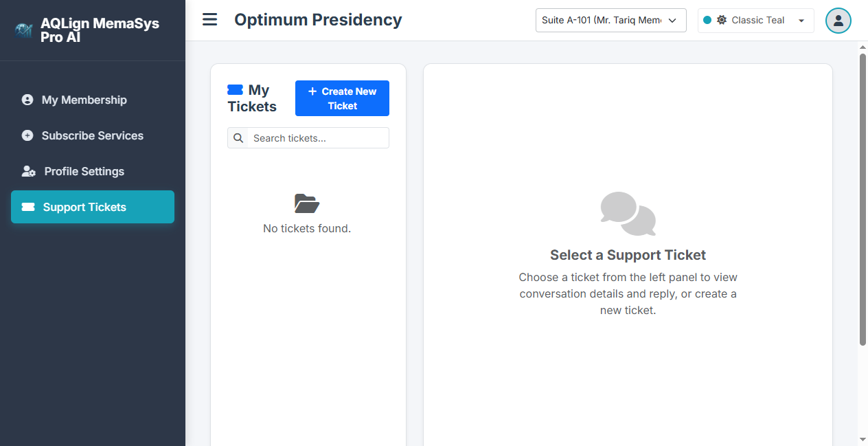The image size is (868, 446).
Task: Click the Profile Settings user-gear icon
Action: click(x=29, y=171)
